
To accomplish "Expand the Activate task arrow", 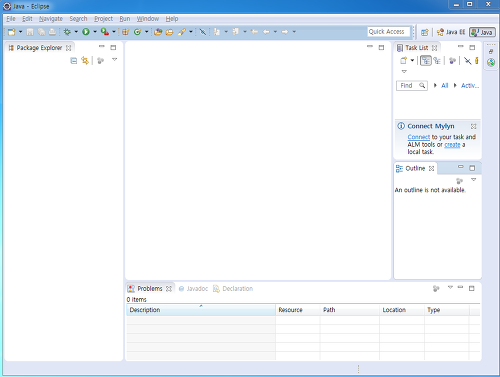I will (x=455, y=85).
